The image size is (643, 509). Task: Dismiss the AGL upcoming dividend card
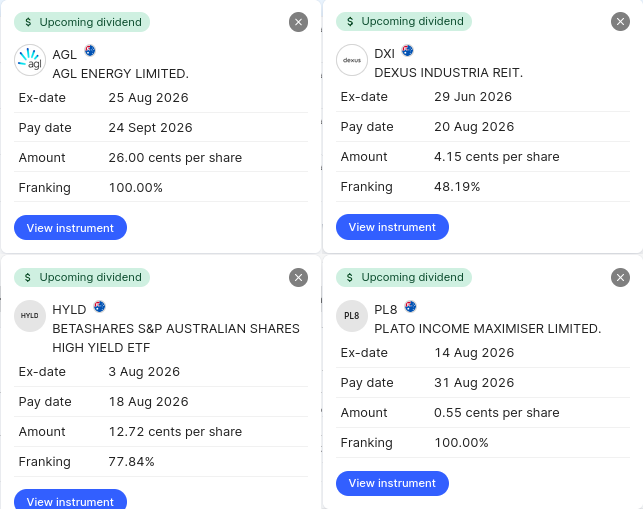click(x=298, y=22)
